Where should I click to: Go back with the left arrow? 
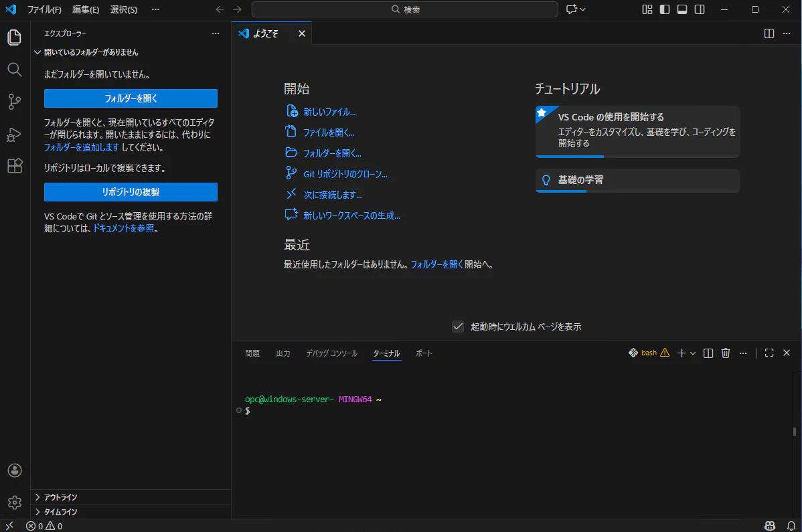(x=220, y=9)
